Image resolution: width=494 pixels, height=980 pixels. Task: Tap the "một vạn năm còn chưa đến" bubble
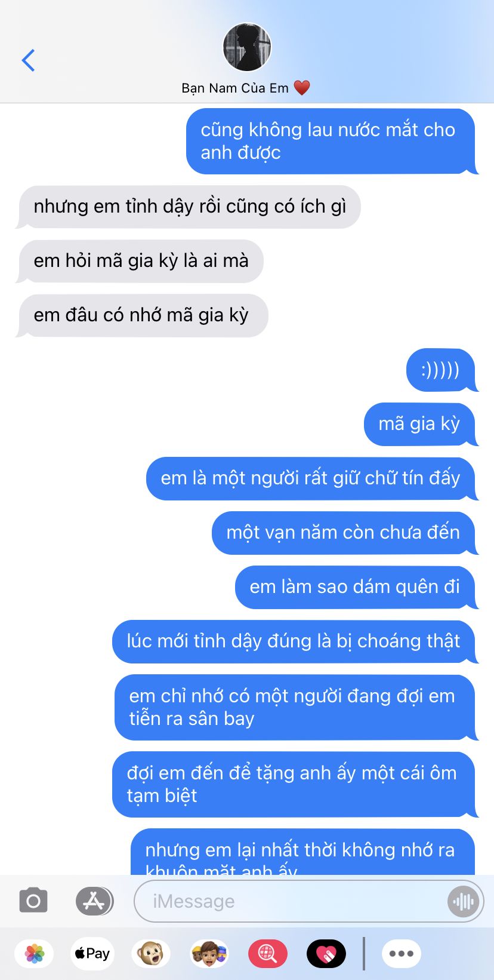(x=344, y=533)
